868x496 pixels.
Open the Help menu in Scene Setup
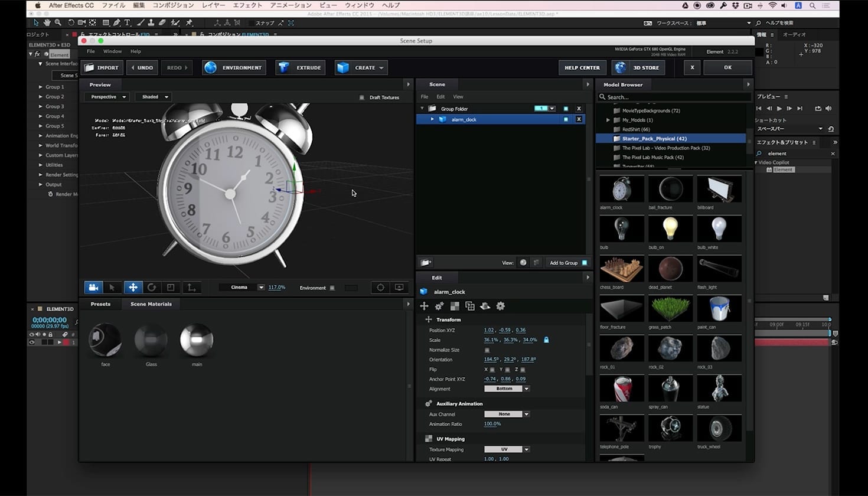pyautogui.click(x=136, y=51)
